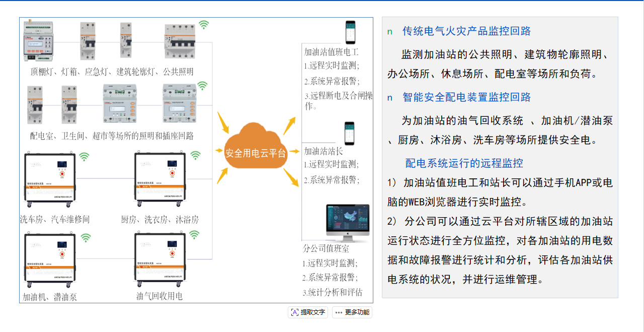Click the caption 厨房、洗衣房、沐浴房

[x=160, y=219]
